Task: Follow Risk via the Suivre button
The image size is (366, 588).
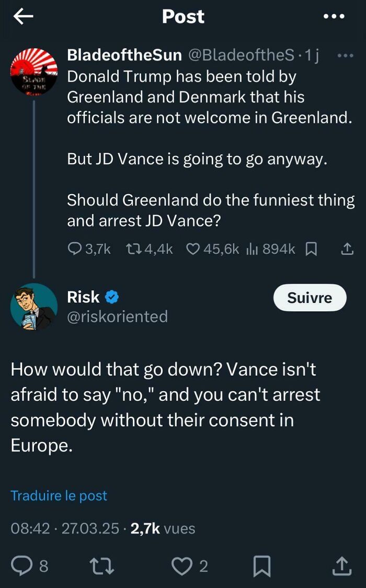Action: 310,297
